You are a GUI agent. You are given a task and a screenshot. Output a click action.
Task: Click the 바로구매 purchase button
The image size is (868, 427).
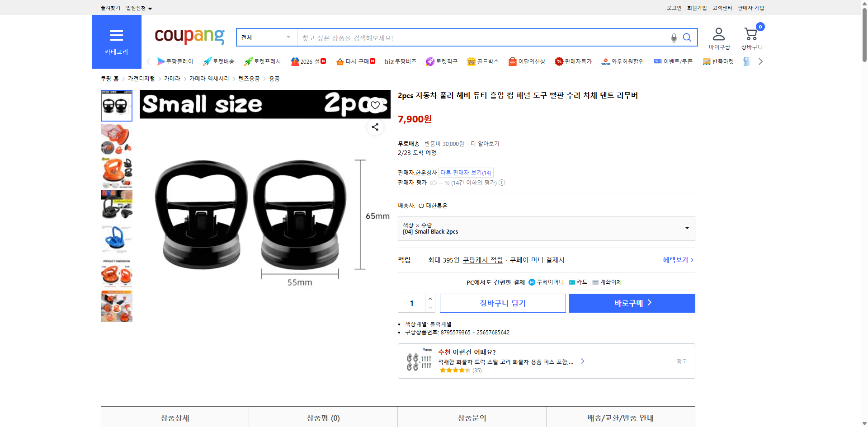[x=632, y=303]
